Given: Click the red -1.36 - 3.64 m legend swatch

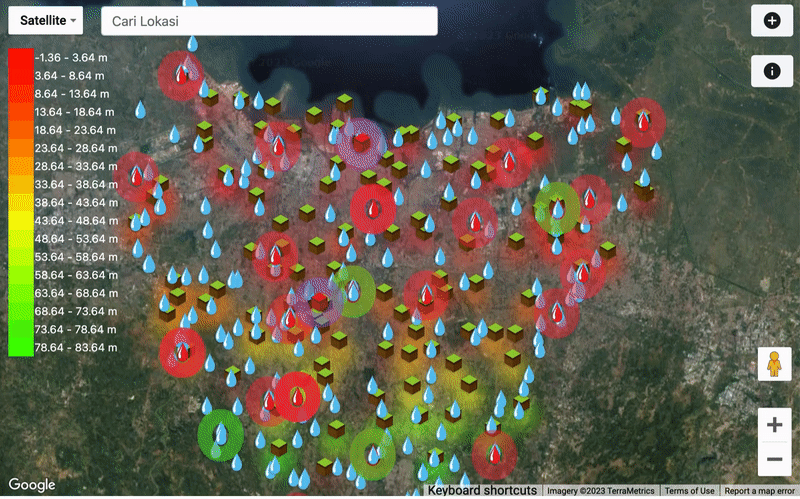Looking at the screenshot, I should (19, 57).
